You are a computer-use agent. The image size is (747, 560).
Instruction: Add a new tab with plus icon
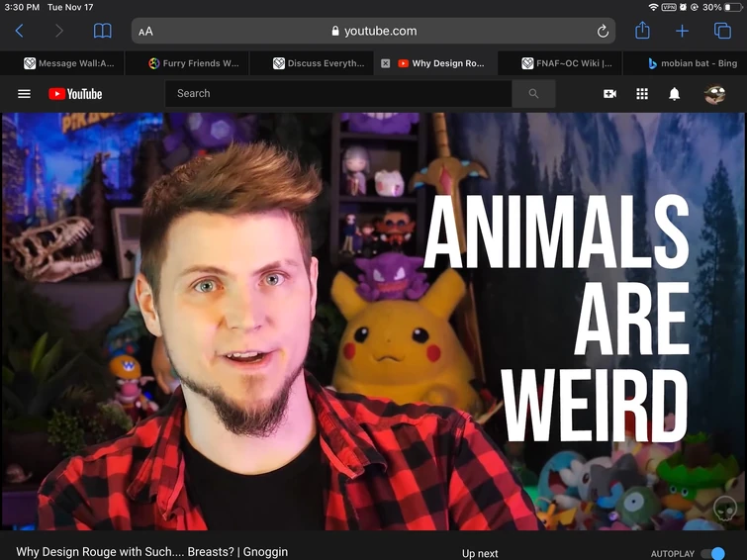coord(683,31)
